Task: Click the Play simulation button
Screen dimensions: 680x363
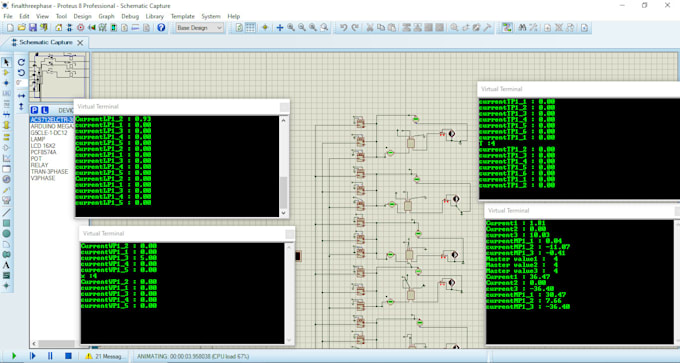Action: click(14, 356)
